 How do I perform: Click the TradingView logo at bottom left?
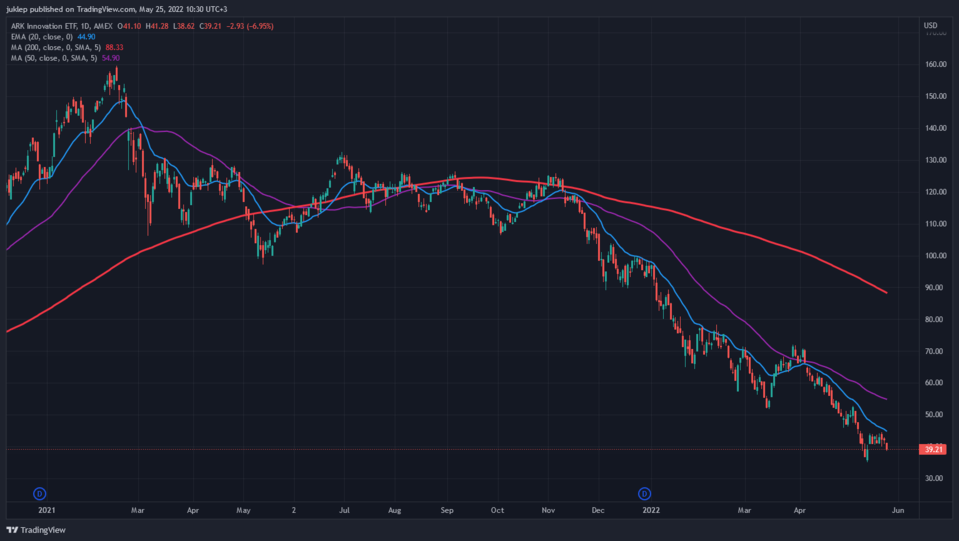point(36,530)
